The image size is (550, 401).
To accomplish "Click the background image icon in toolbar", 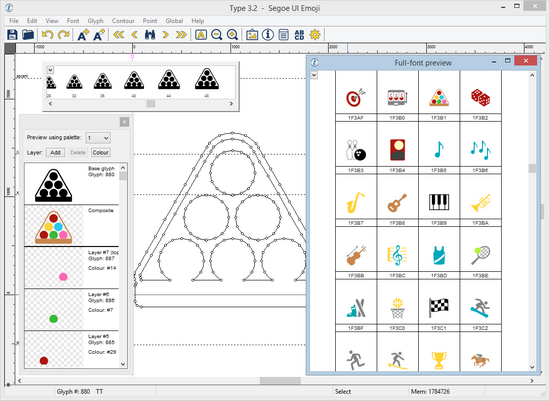I will point(252,35).
